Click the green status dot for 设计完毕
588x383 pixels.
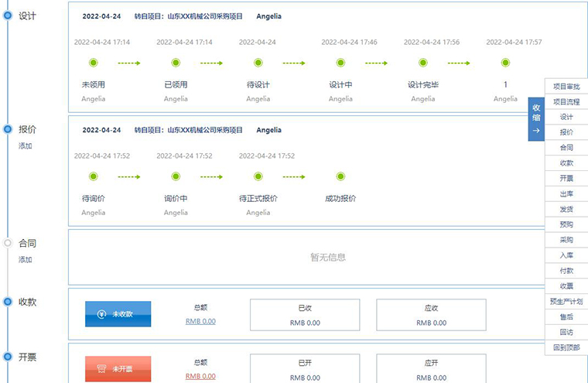[423, 63]
